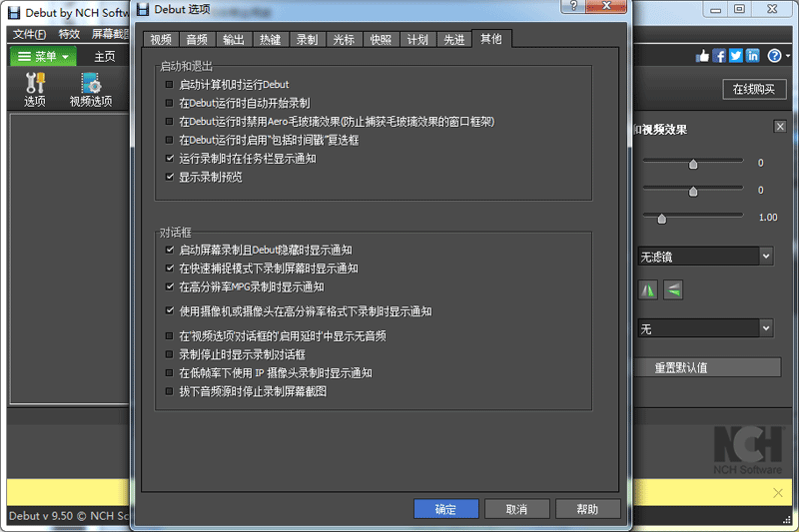Adjust the third slider showing 1.00

pos(661,219)
